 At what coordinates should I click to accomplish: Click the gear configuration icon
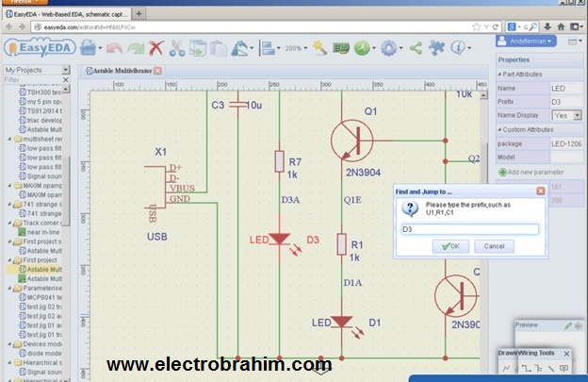click(x=389, y=48)
